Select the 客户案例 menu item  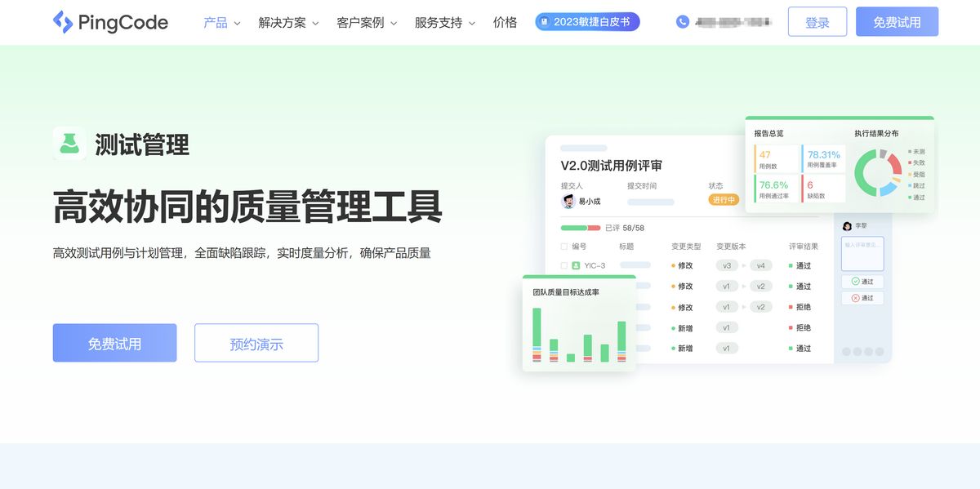pos(360,22)
